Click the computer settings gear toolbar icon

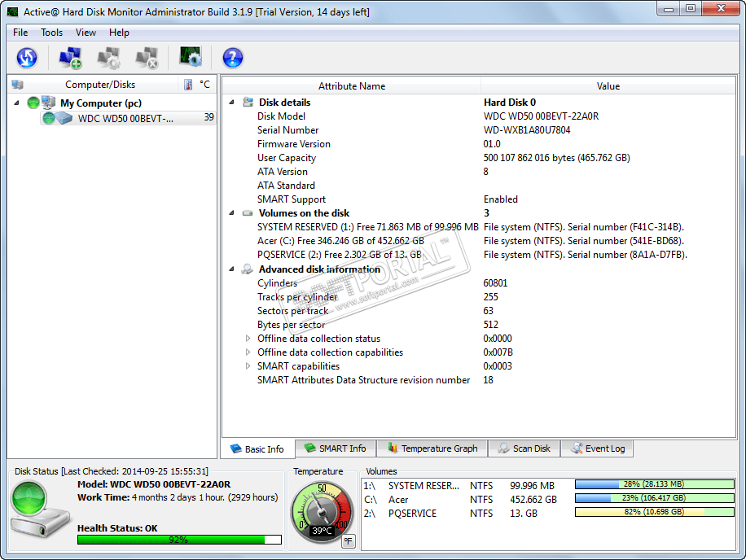(108, 58)
